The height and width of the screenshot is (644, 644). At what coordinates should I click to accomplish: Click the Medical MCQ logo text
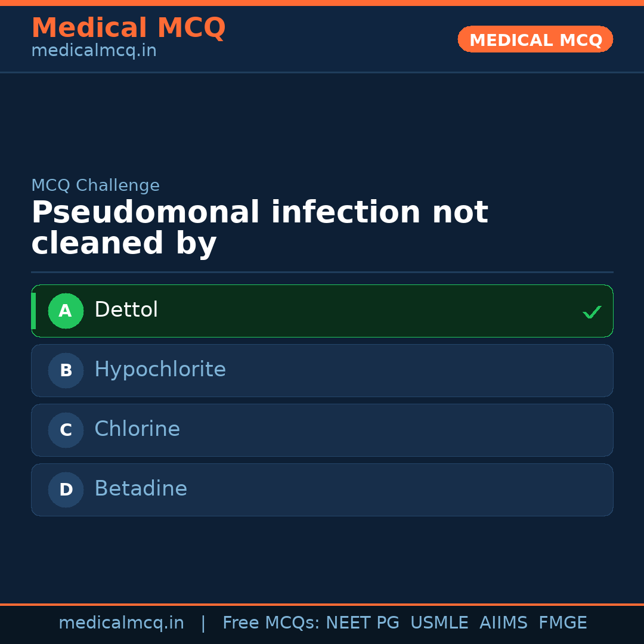(128, 27)
